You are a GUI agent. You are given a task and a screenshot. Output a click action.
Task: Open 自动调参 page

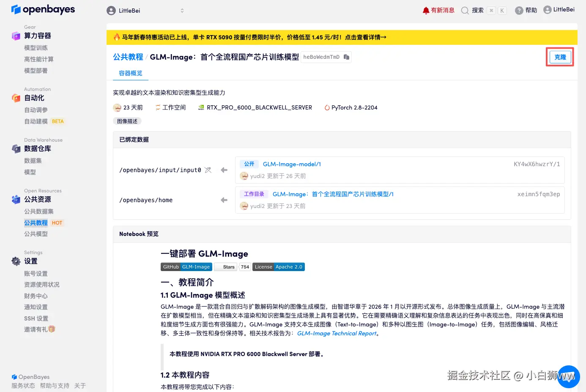point(36,110)
